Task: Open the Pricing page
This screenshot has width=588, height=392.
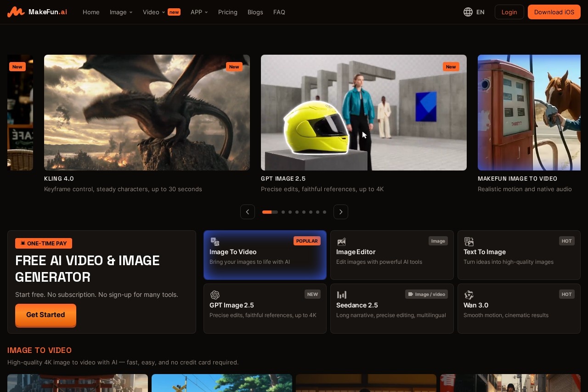Action: 228,12
